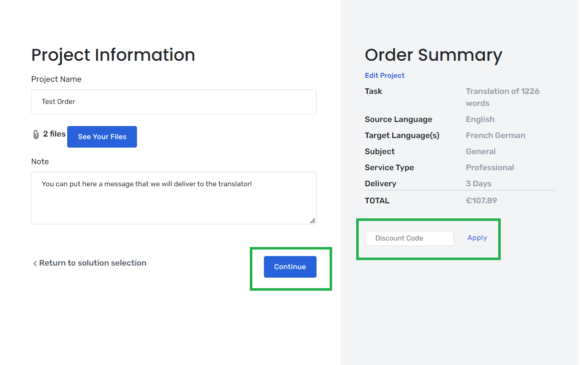Click the English source language value
Screen dimensions: 588x365
[x=480, y=119]
